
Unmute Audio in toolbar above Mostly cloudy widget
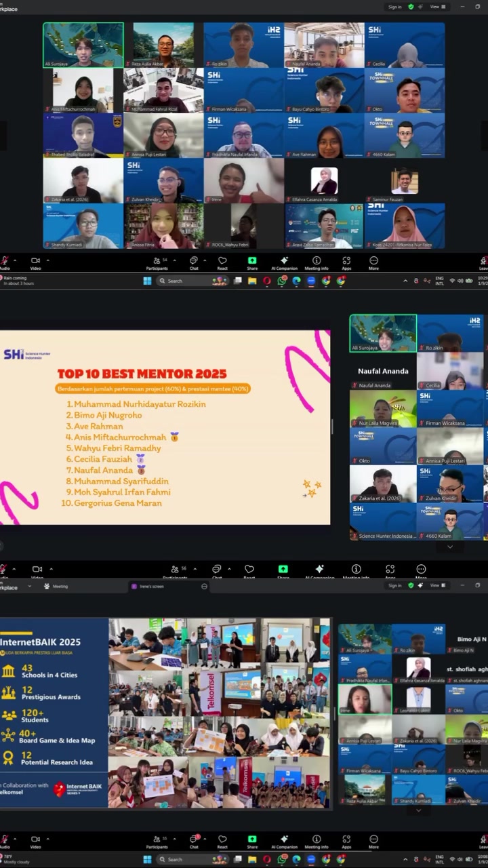pos(4,841)
